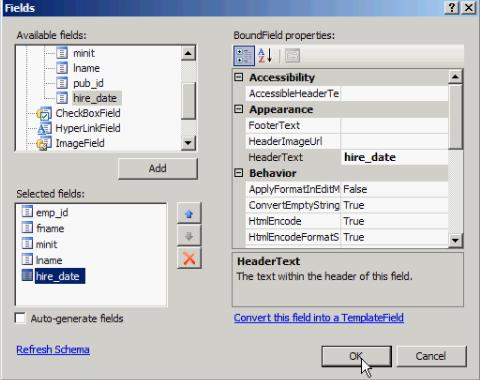Click the Alphabetical sort toolbar icon

click(x=265, y=56)
